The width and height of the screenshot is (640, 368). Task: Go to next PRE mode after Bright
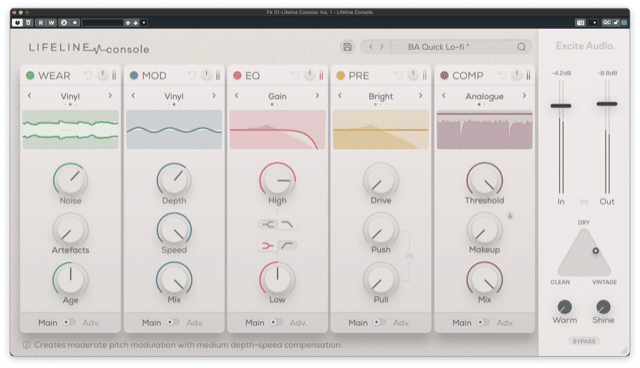[x=421, y=96]
